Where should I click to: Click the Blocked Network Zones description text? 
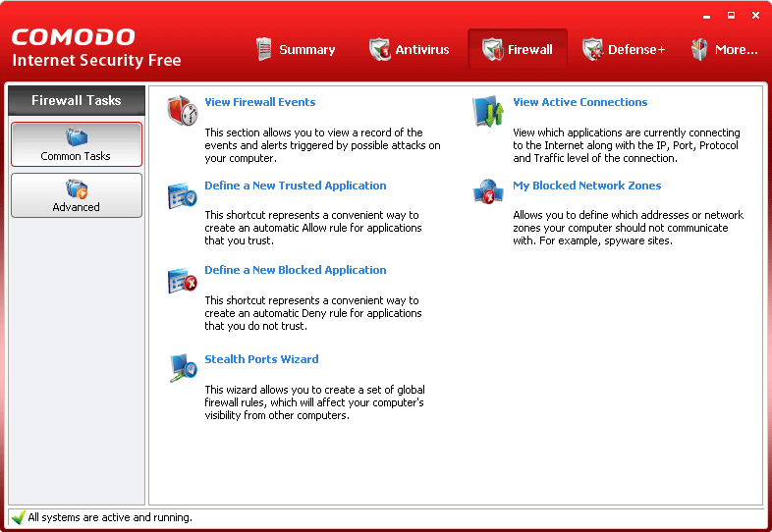coord(629,228)
